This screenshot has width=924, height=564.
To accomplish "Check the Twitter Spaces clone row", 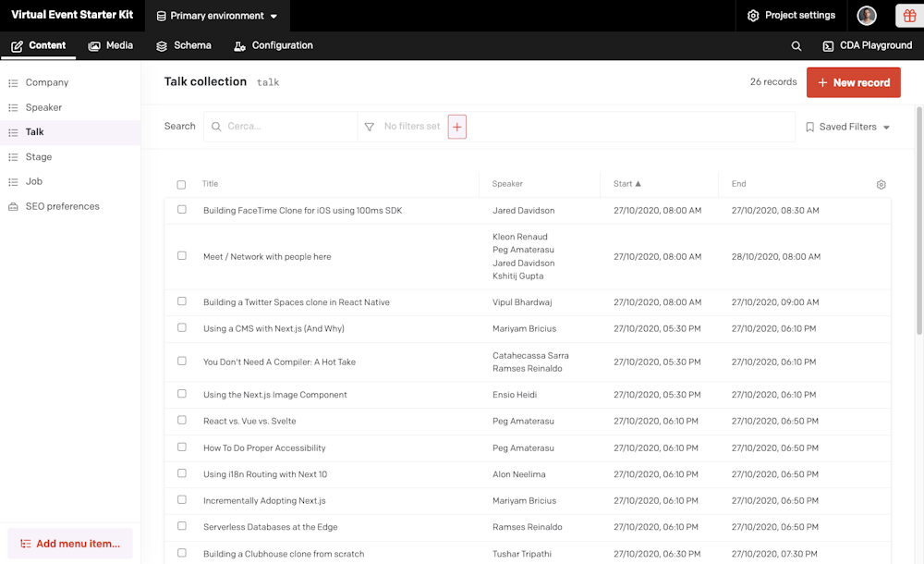I will point(181,300).
